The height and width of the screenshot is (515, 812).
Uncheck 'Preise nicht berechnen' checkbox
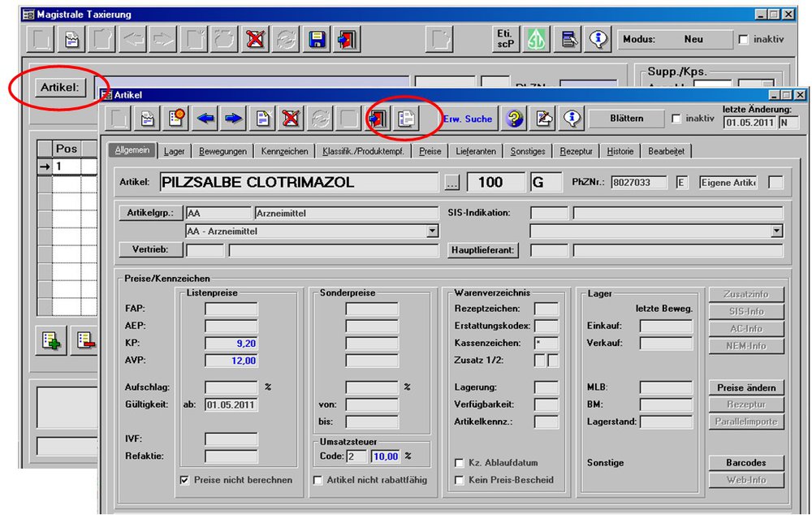click(184, 480)
